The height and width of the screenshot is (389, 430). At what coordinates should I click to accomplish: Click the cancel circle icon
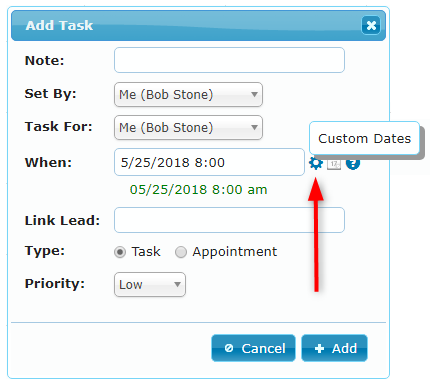[x=229, y=348]
